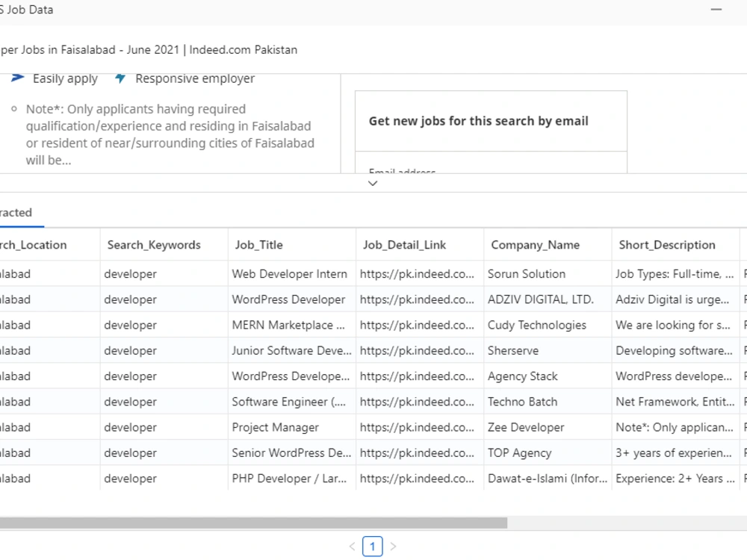Click the 'Experience: 2+ Years' description cell
This screenshot has height=560, width=747.
(x=675, y=479)
